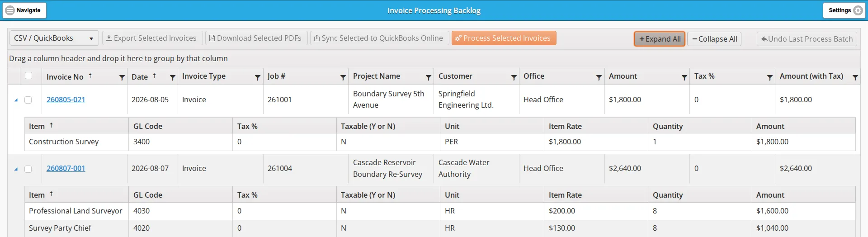Open filter for Project Name column
The image size is (868, 237).
coord(429,78)
